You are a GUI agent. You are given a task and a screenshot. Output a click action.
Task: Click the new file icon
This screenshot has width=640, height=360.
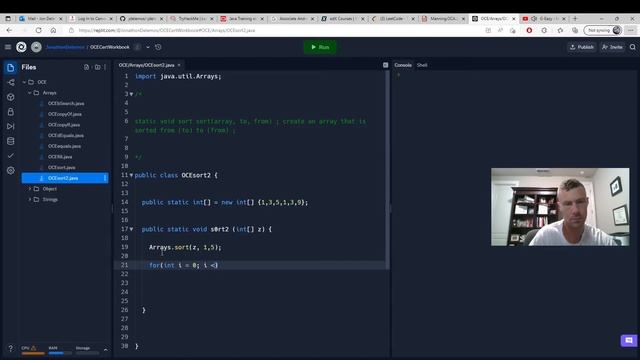pos(87,67)
